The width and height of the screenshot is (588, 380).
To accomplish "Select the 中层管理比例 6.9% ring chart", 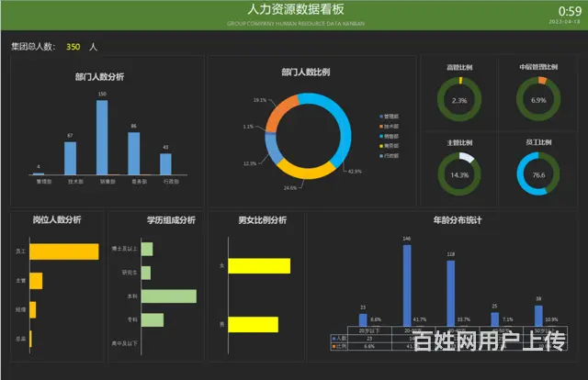I will pos(538,99).
